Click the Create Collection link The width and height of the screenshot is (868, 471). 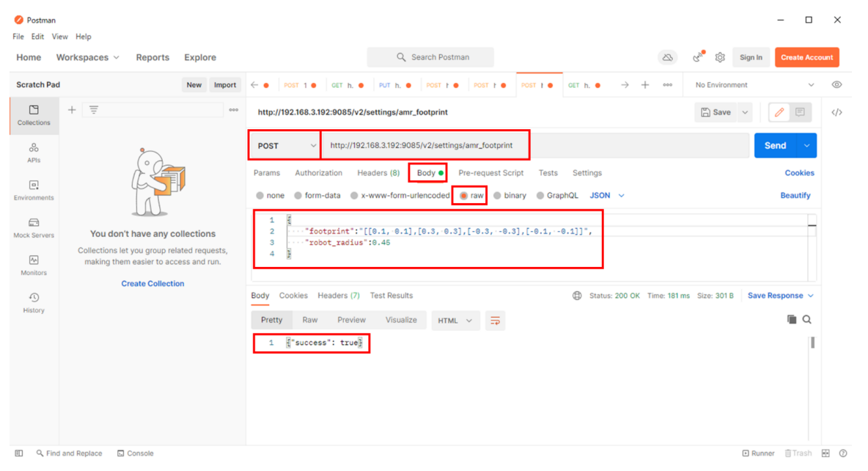pos(152,284)
